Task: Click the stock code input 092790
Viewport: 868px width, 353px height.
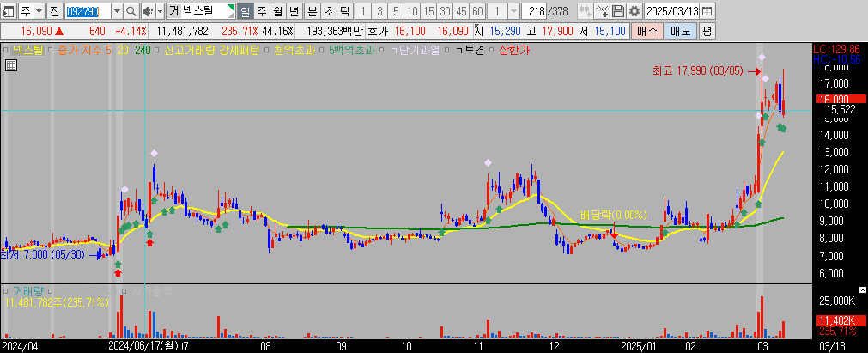Action: tap(88, 10)
